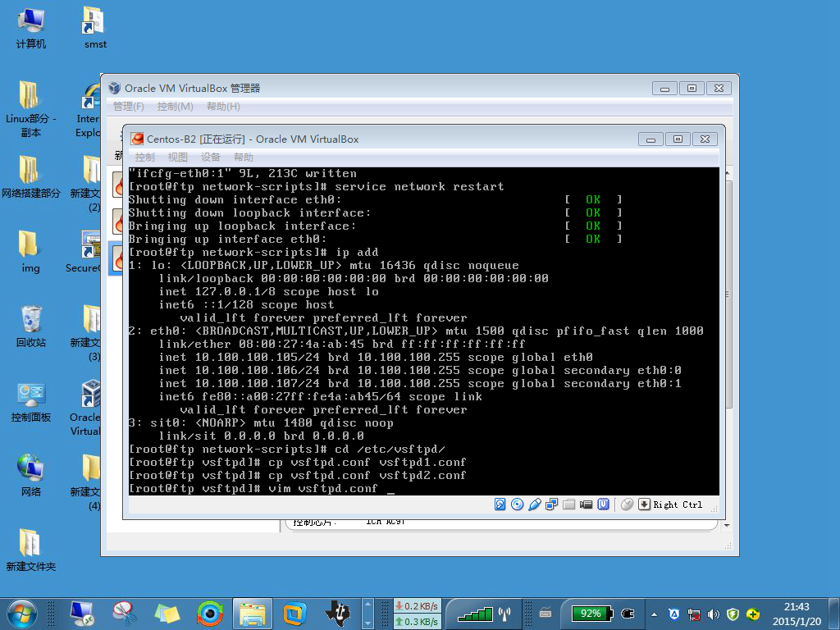Screen dimensions: 840x630
Task: Click the optical disc indicator in VM status bar
Action: pos(517,504)
